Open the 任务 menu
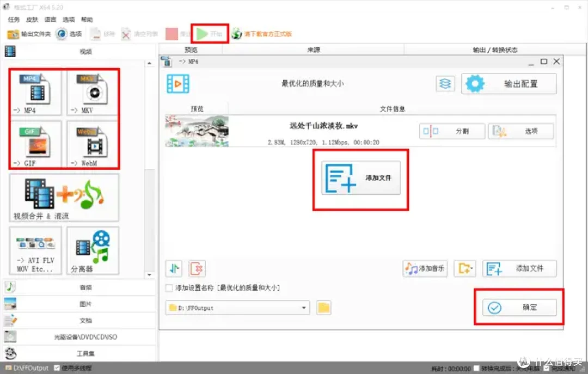 pyautogui.click(x=14, y=20)
